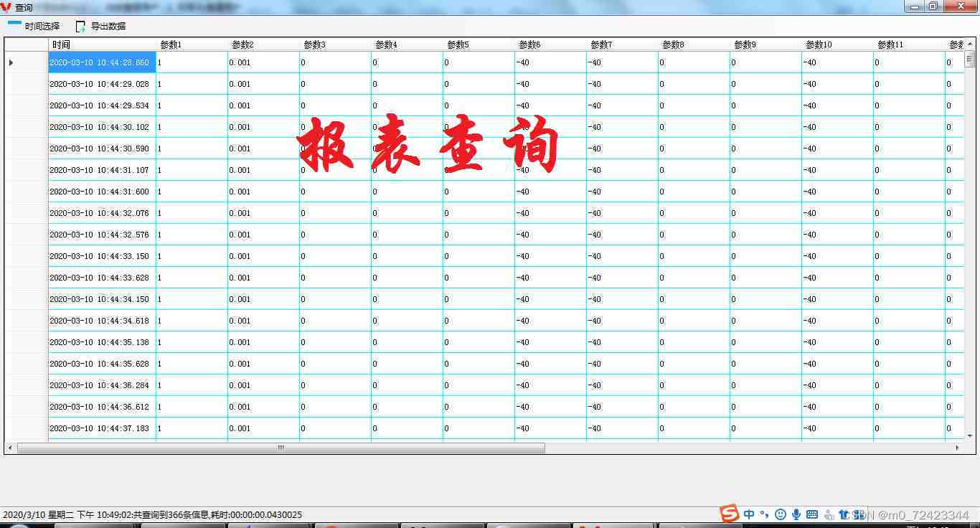Select the time cell 2020-03-10 10:44:34.618
Screen dimensions: 980x528
(102, 321)
